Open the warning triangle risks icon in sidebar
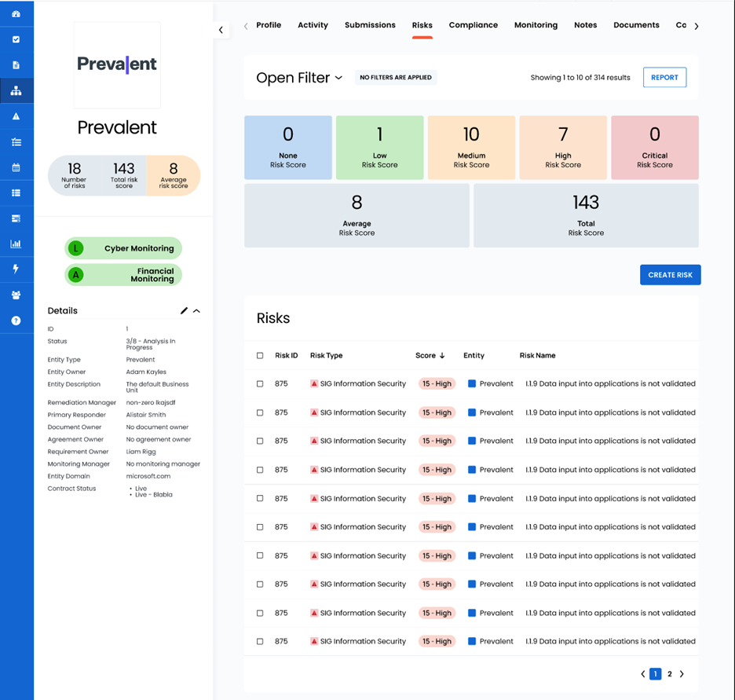This screenshot has width=735, height=700. pyautogui.click(x=16, y=116)
